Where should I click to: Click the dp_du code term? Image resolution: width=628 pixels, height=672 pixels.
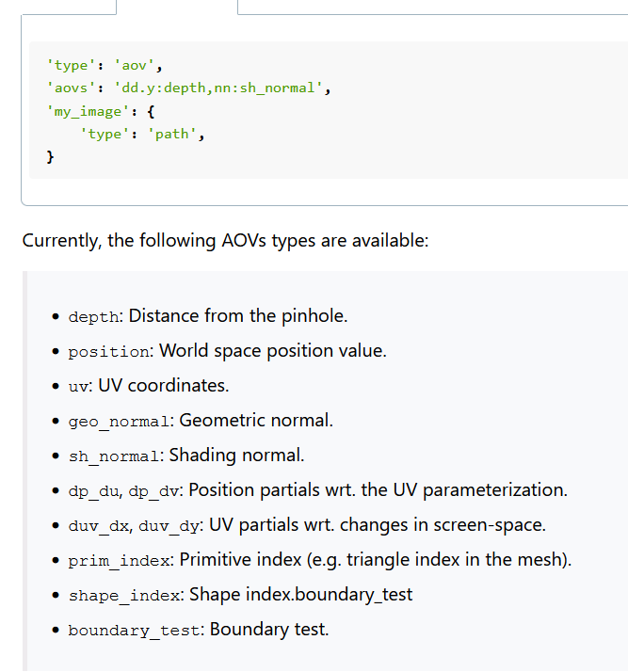pos(93,491)
